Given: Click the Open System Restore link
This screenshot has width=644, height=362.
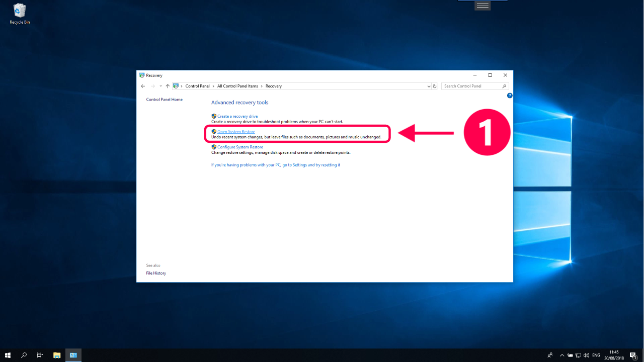Looking at the screenshot, I should [236, 132].
